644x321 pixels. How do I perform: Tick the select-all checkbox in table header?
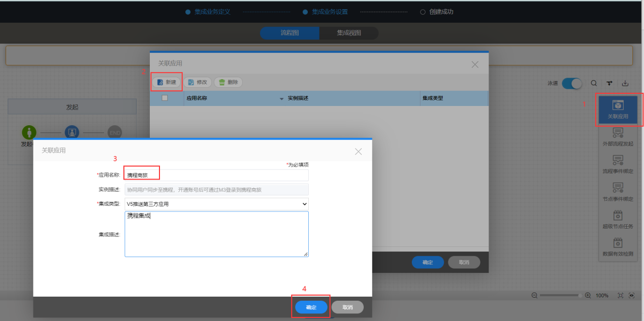pos(165,98)
